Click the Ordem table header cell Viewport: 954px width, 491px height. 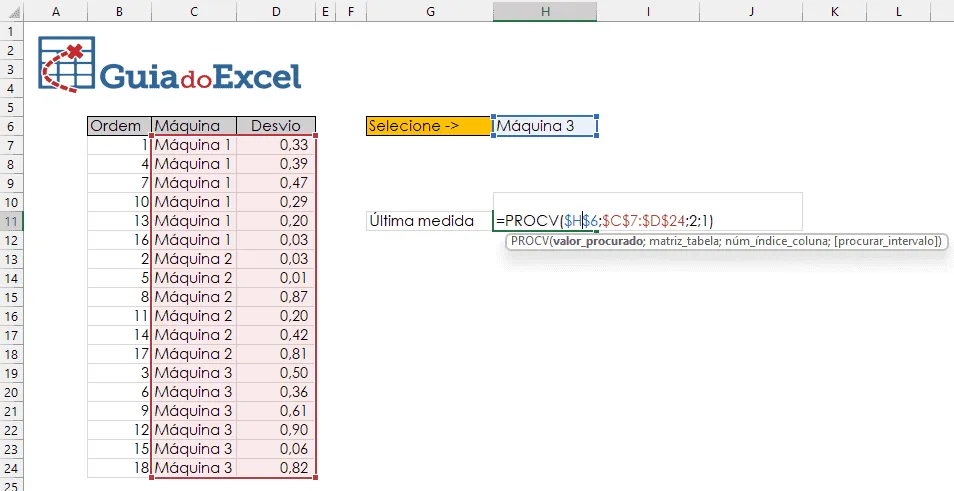(x=119, y=126)
